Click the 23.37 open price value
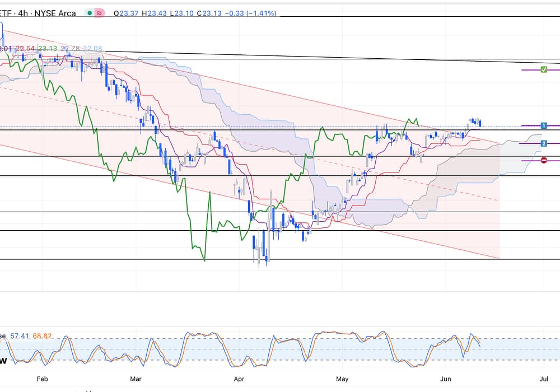The width and height of the screenshot is (560, 392). tap(124, 13)
